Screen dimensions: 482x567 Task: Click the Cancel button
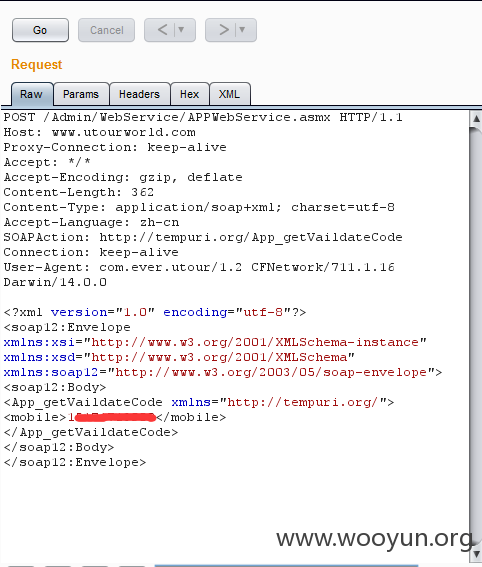tap(106, 30)
